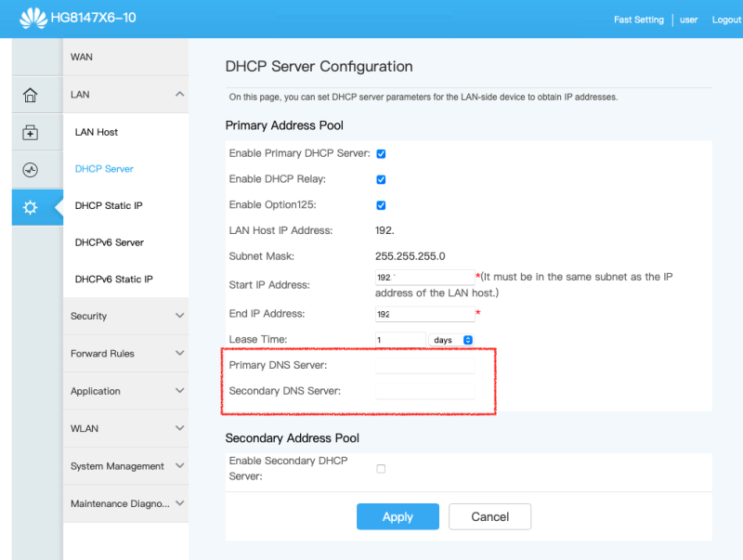
Task: Select DHCP Static IP menu item
Action: (108, 206)
